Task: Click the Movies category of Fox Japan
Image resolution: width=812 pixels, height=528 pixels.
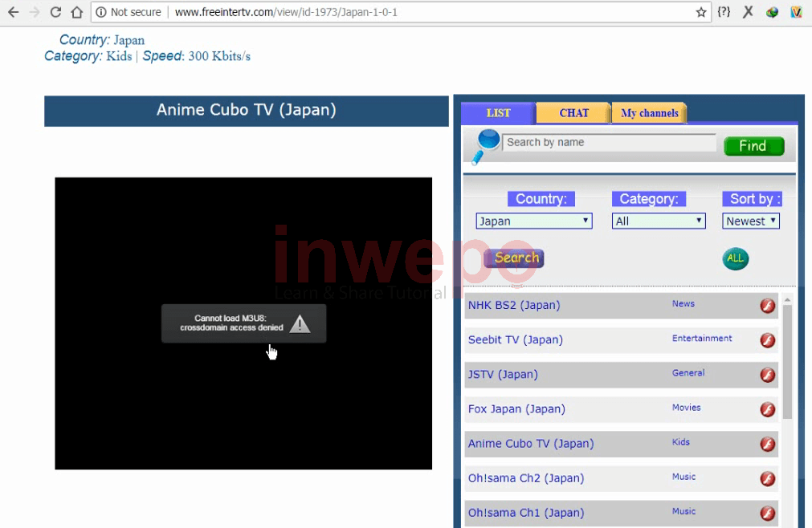Action: [686, 408]
